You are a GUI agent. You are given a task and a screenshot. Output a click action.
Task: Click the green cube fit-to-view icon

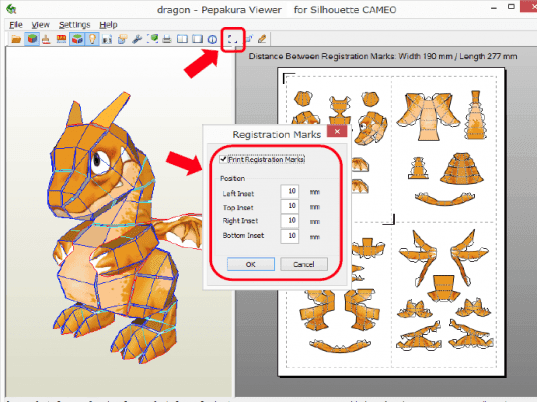[152, 39]
